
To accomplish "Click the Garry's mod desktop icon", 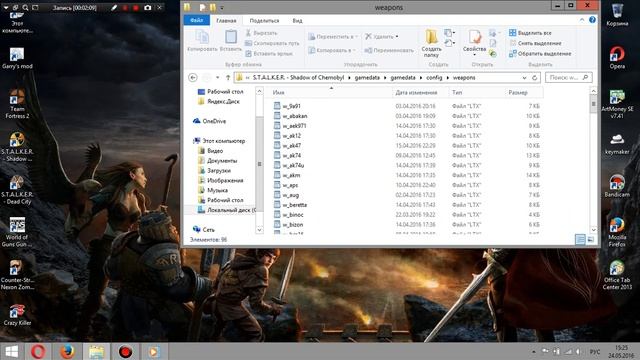I will point(17,58).
